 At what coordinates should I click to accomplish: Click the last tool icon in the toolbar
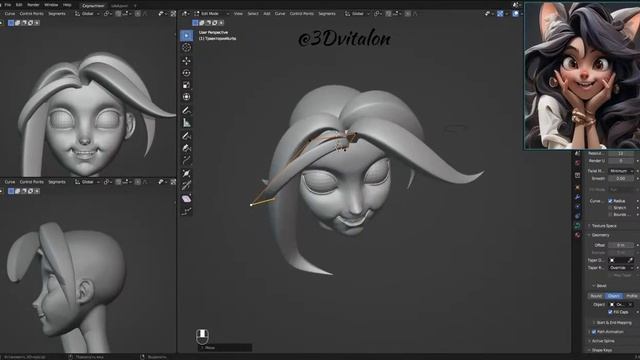tap(187, 211)
